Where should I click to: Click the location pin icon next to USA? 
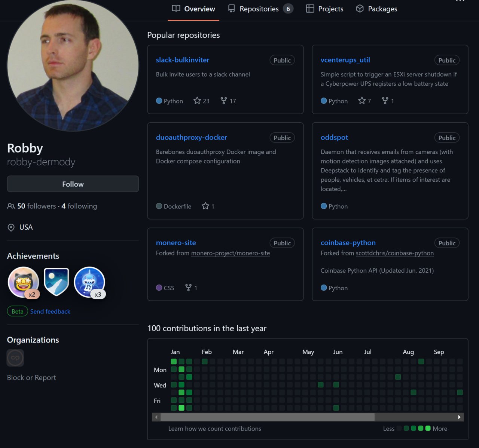[x=11, y=227]
